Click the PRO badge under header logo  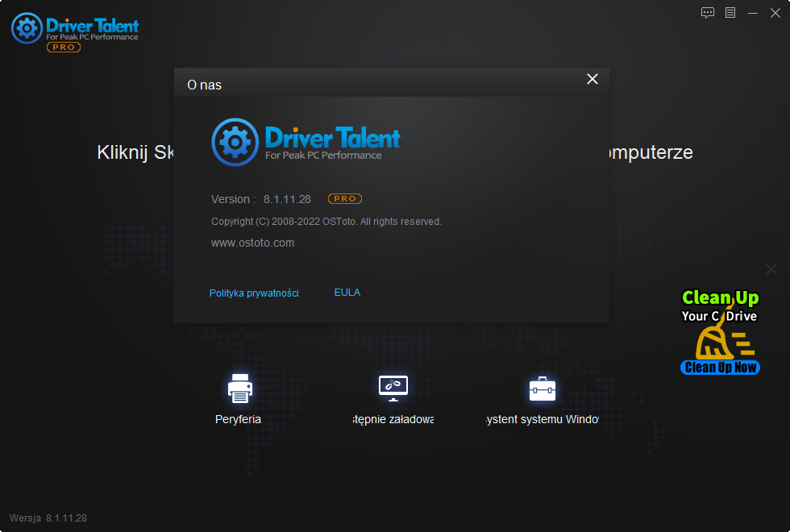64,48
